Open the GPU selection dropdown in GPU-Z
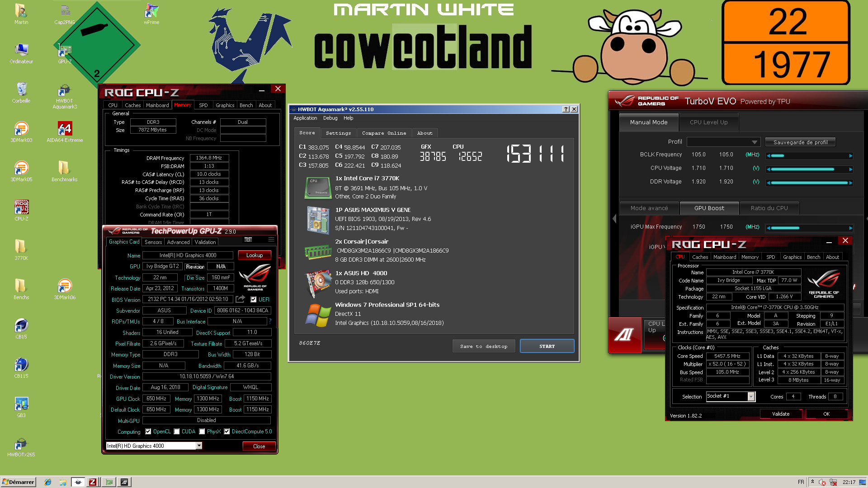868x488 pixels. [199, 446]
